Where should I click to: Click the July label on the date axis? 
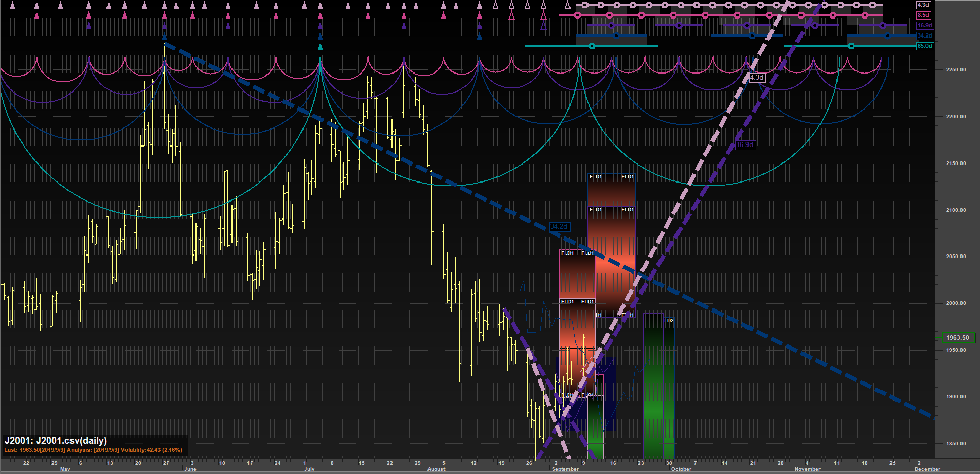tap(309, 469)
